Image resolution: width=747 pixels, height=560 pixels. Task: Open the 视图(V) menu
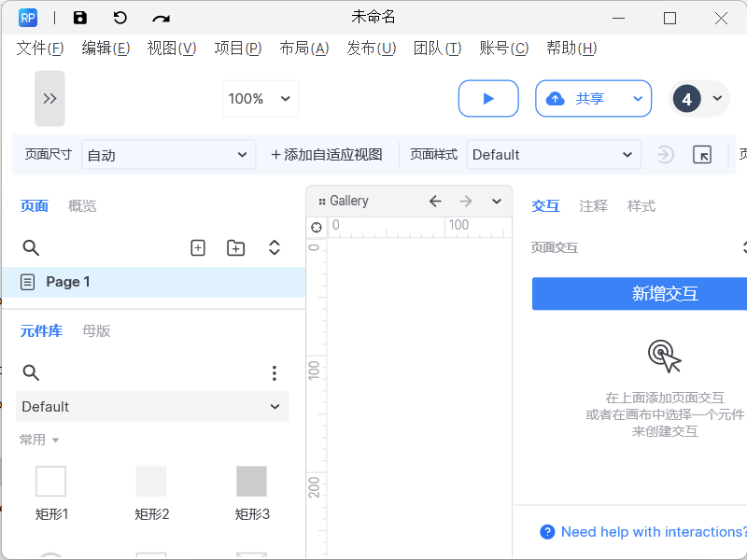(x=172, y=49)
